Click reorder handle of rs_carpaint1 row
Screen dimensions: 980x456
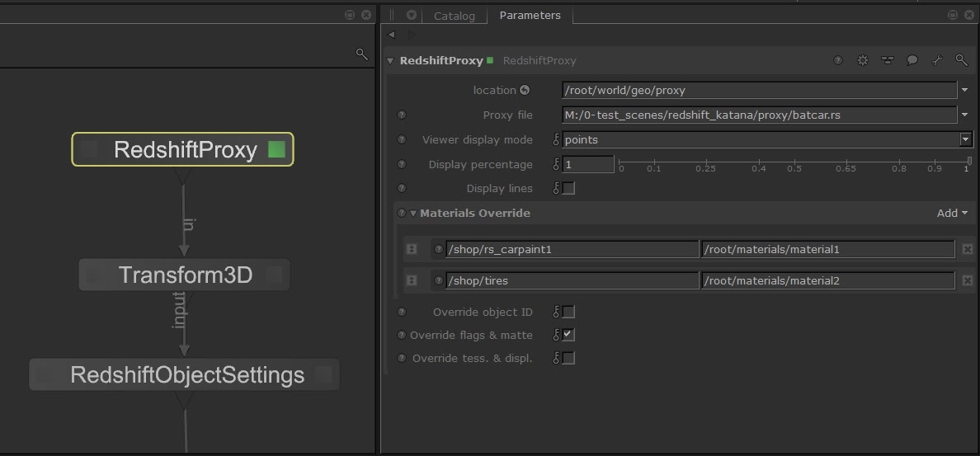pos(412,249)
